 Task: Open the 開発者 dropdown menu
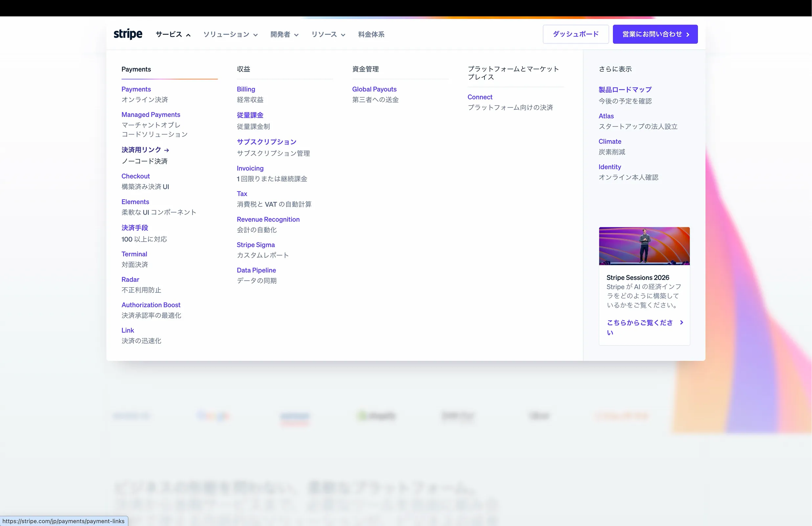284,35
